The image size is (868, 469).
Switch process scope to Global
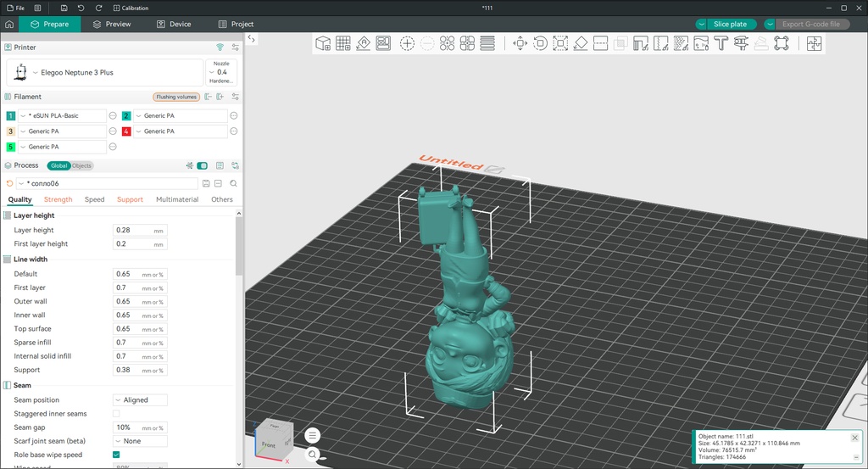[x=58, y=165]
